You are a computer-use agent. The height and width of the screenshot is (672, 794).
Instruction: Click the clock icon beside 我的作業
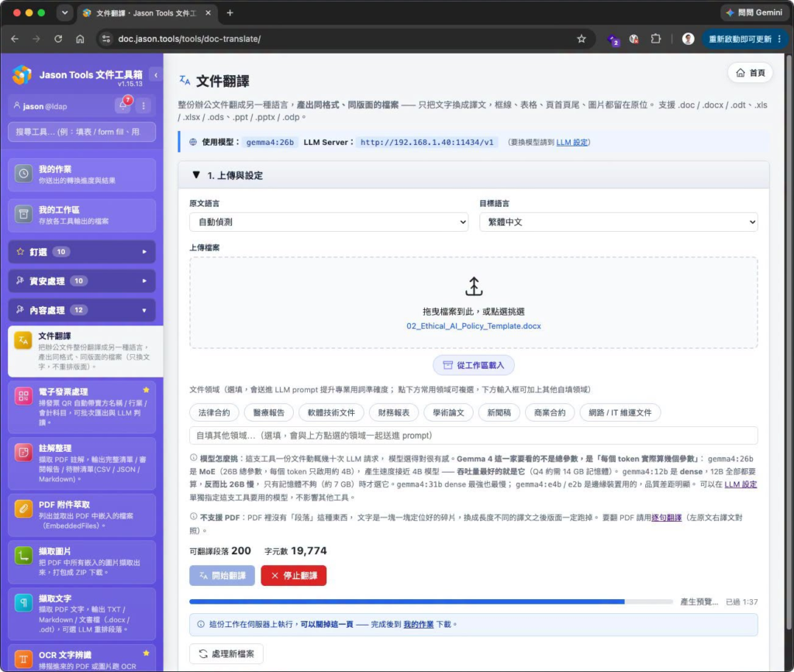coord(23,174)
